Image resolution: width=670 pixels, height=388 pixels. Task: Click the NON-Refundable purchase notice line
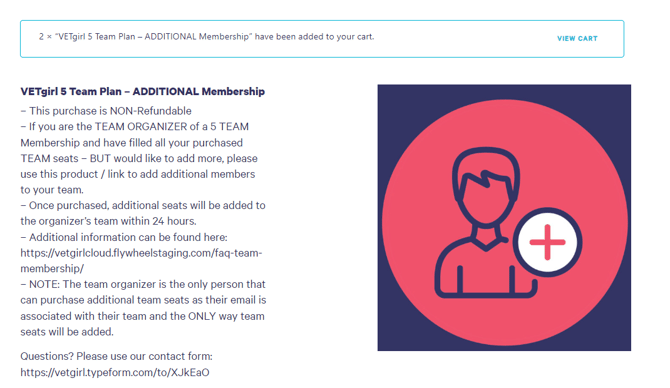[106, 111]
